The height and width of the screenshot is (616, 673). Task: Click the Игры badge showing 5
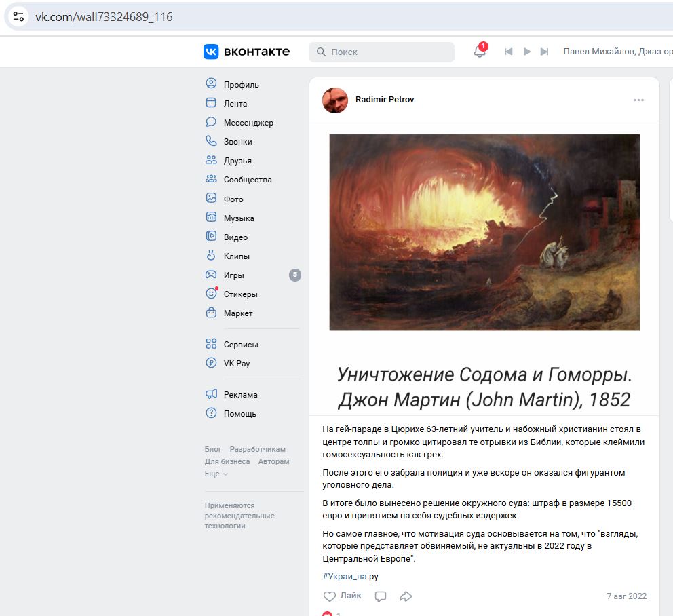point(295,275)
